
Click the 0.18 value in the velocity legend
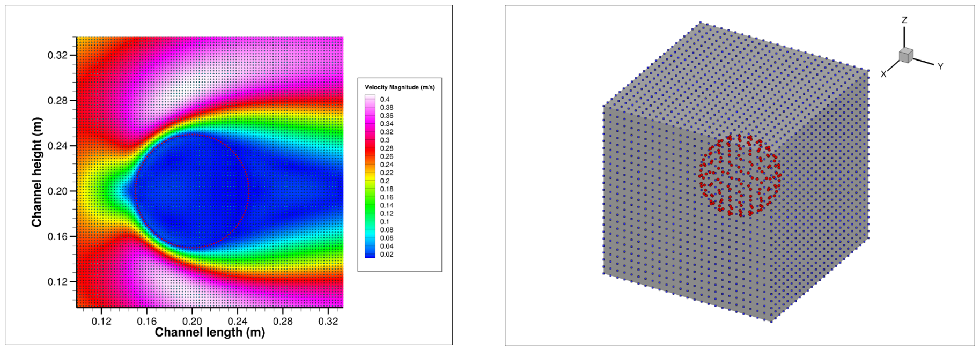(386, 189)
